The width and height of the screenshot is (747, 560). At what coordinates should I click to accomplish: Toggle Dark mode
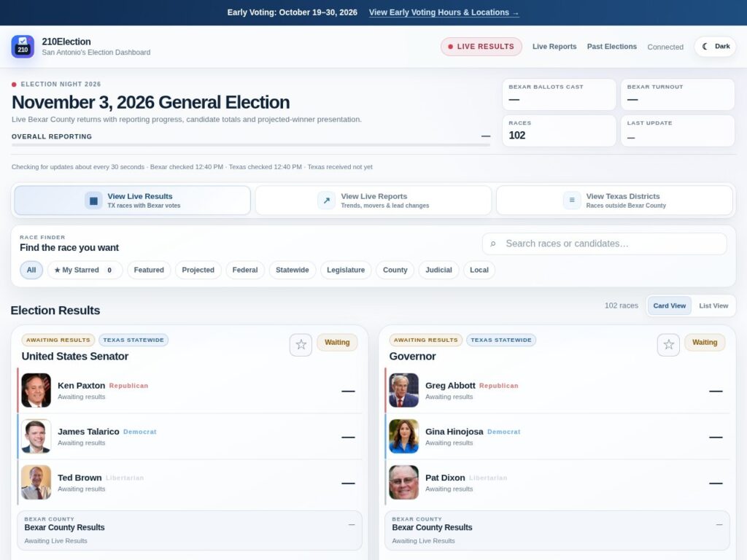716,47
